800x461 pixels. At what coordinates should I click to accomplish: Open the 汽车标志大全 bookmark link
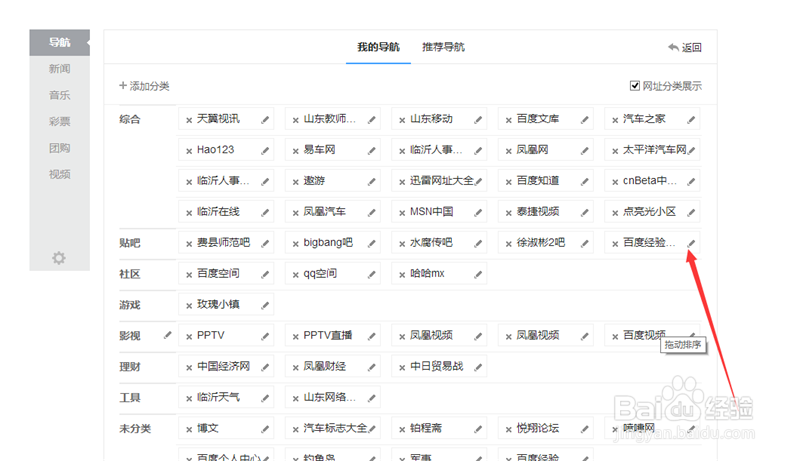coord(335,428)
